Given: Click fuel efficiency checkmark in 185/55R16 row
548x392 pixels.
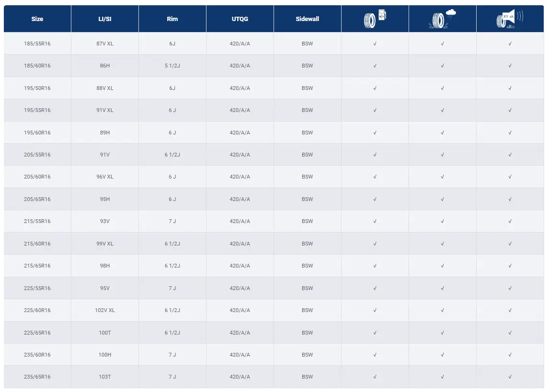Looking at the screenshot, I should pyautogui.click(x=375, y=44).
